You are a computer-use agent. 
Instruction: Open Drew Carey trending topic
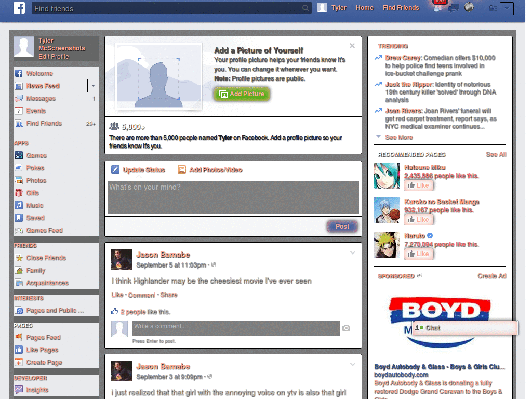403,58
